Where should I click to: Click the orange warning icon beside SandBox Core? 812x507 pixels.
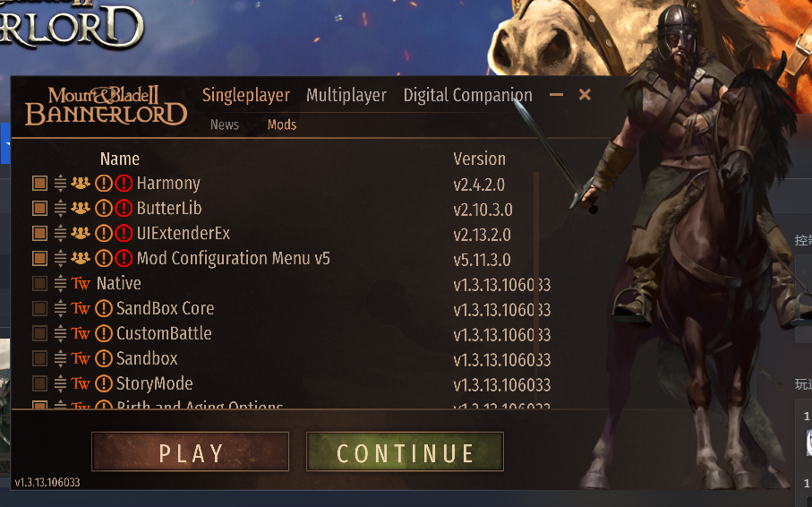tap(104, 308)
